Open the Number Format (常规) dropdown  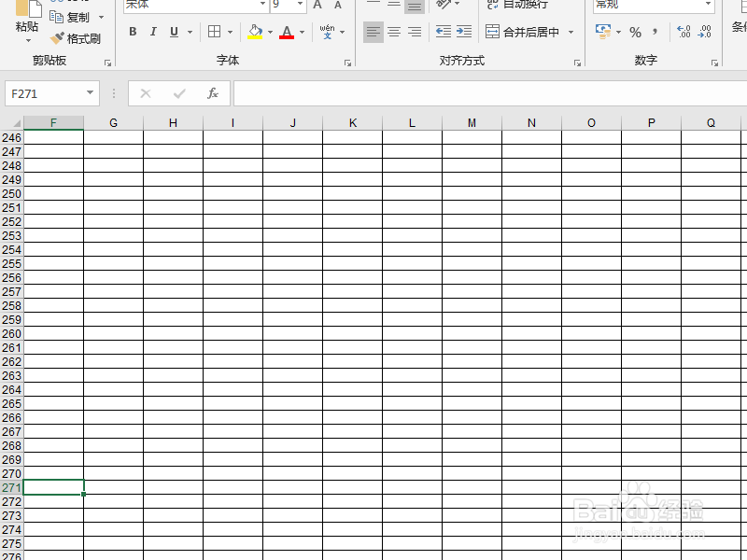[x=709, y=5]
